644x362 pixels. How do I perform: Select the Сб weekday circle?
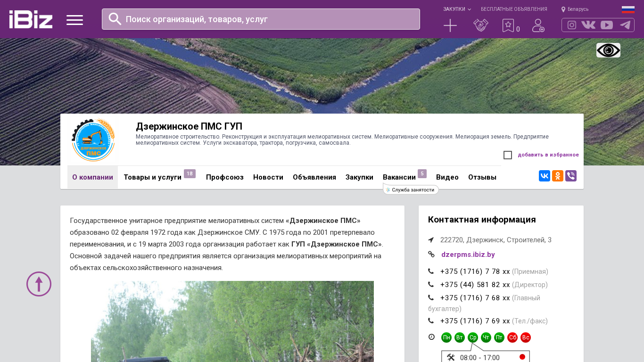tap(512, 337)
